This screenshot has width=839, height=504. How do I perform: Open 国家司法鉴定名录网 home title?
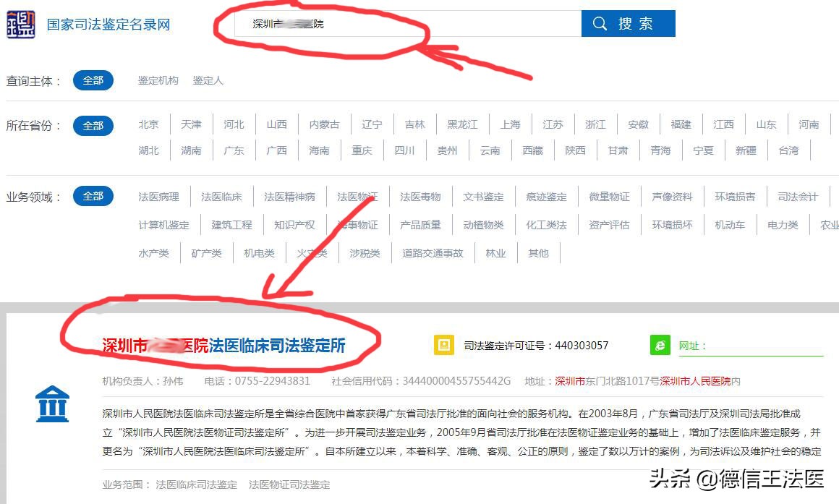tap(108, 25)
